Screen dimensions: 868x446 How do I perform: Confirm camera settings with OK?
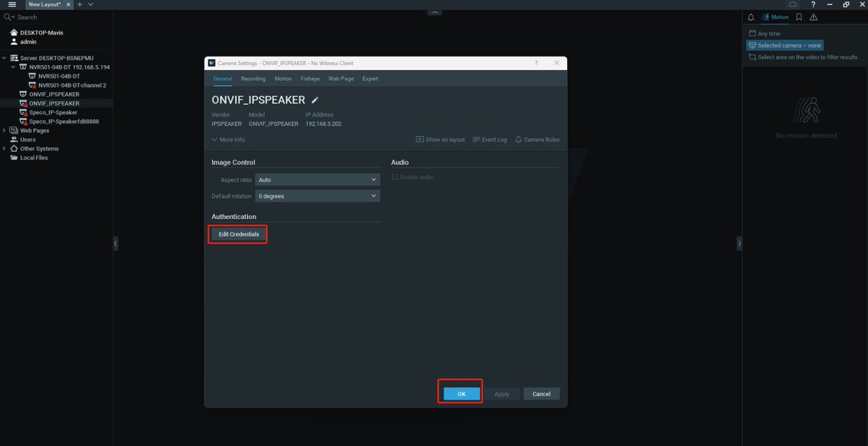(461, 393)
